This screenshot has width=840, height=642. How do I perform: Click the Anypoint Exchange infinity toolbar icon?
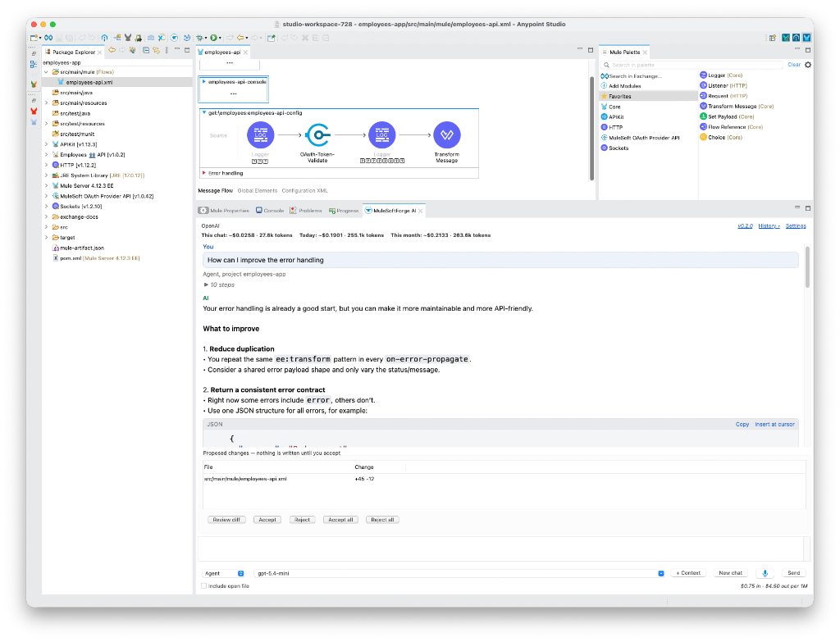click(x=48, y=38)
